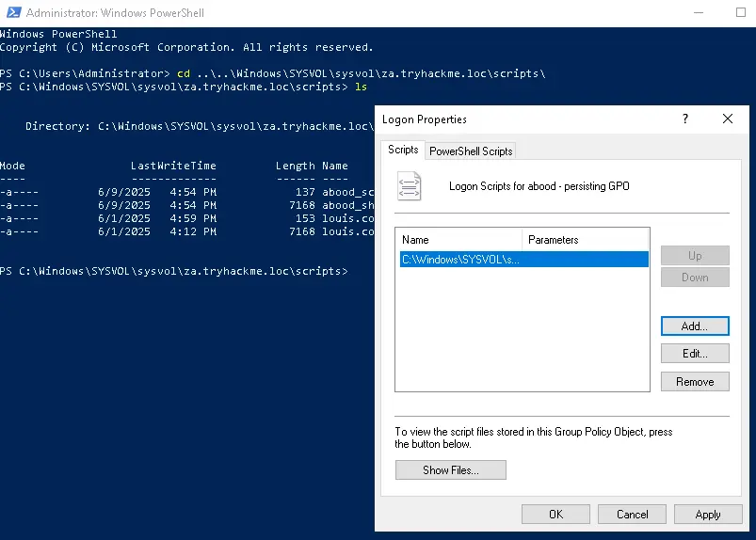Click the 'To view the script files' hint text

click(x=533, y=437)
